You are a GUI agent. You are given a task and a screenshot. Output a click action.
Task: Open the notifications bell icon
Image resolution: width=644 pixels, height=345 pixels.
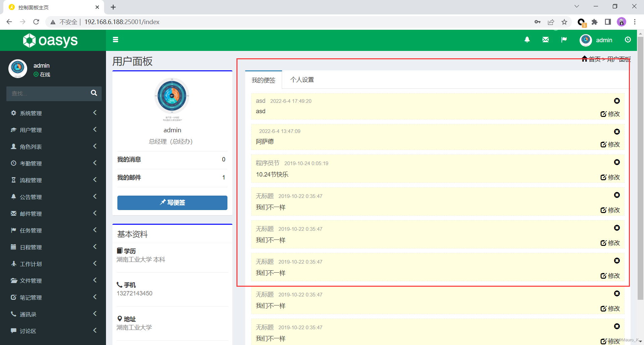pyautogui.click(x=527, y=40)
